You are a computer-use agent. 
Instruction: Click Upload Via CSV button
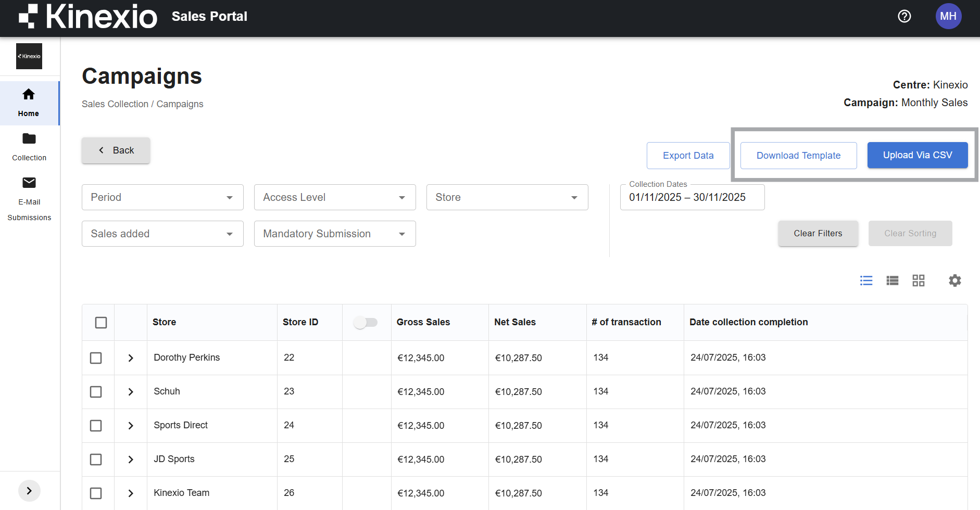(x=917, y=155)
